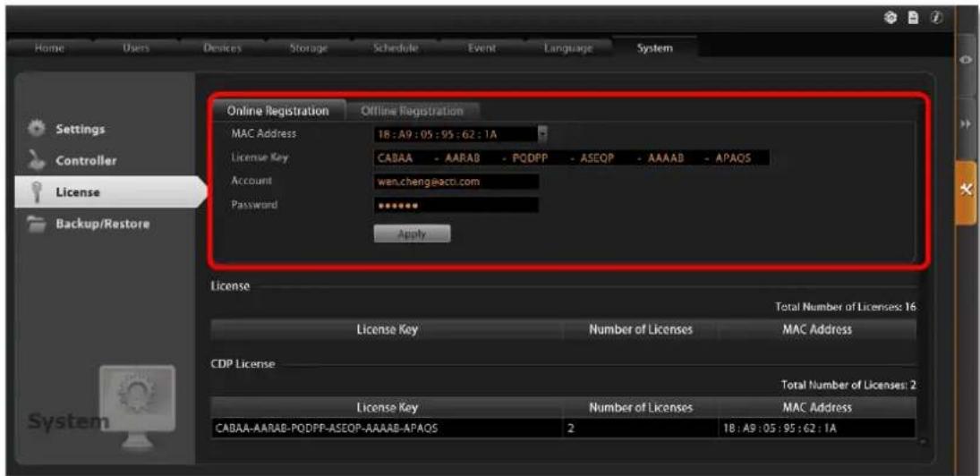Switch to the Offline Registration tab
The height and width of the screenshot is (476, 980).
tap(413, 111)
